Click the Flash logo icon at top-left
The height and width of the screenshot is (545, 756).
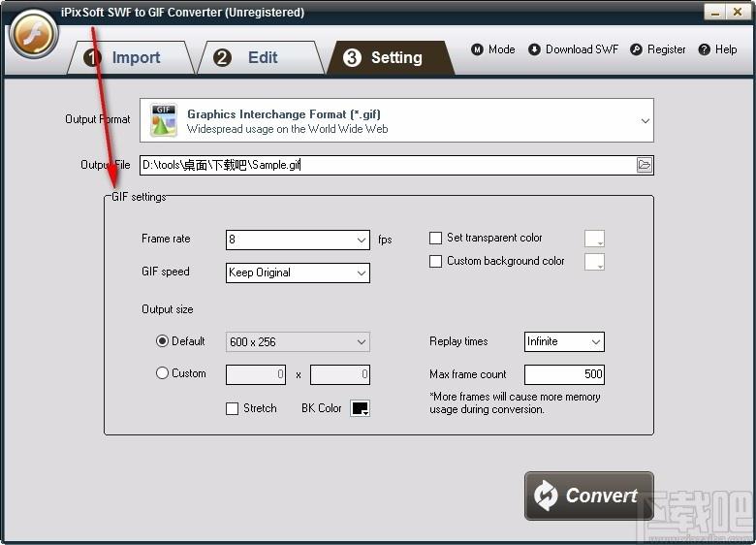[x=34, y=36]
